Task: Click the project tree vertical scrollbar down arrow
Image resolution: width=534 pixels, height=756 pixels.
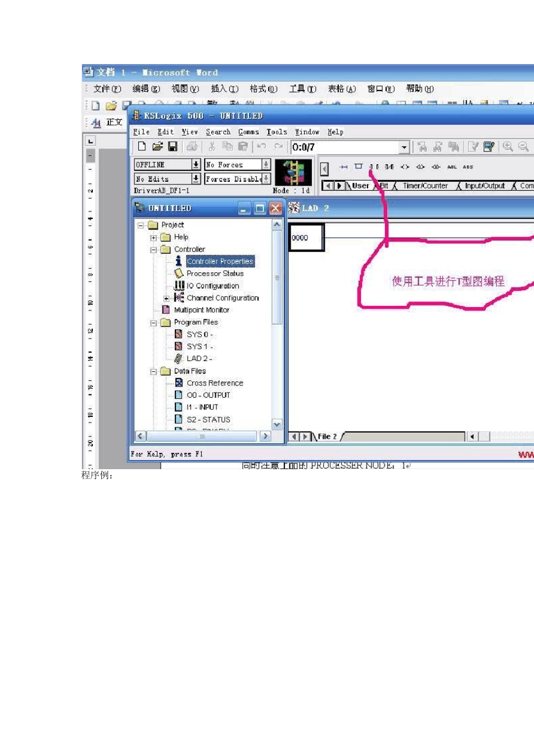Action: coord(277,424)
